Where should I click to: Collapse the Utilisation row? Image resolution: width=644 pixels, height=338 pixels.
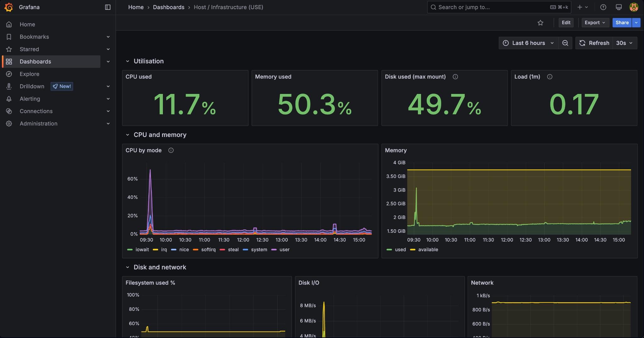tap(127, 61)
